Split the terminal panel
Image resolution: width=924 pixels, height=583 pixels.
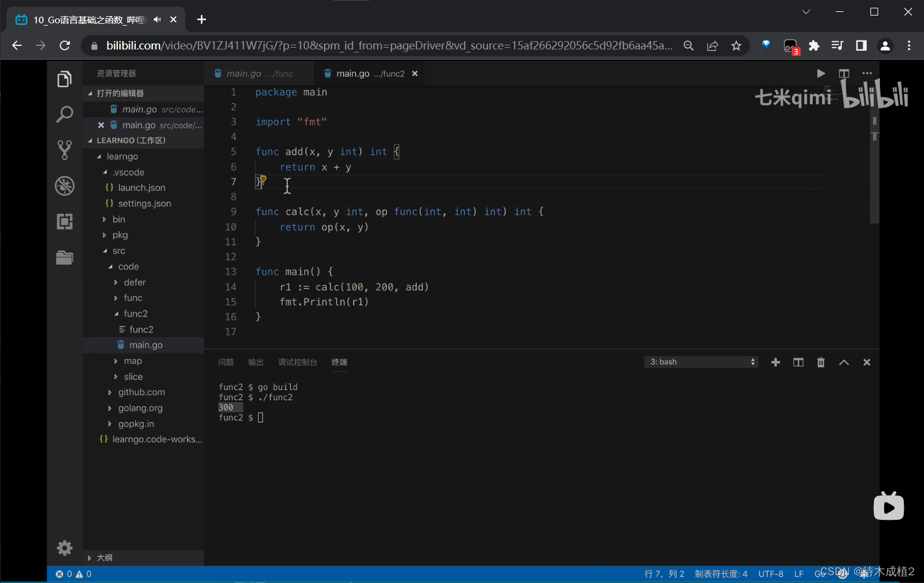pyautogui.click(x=798, y=362)
